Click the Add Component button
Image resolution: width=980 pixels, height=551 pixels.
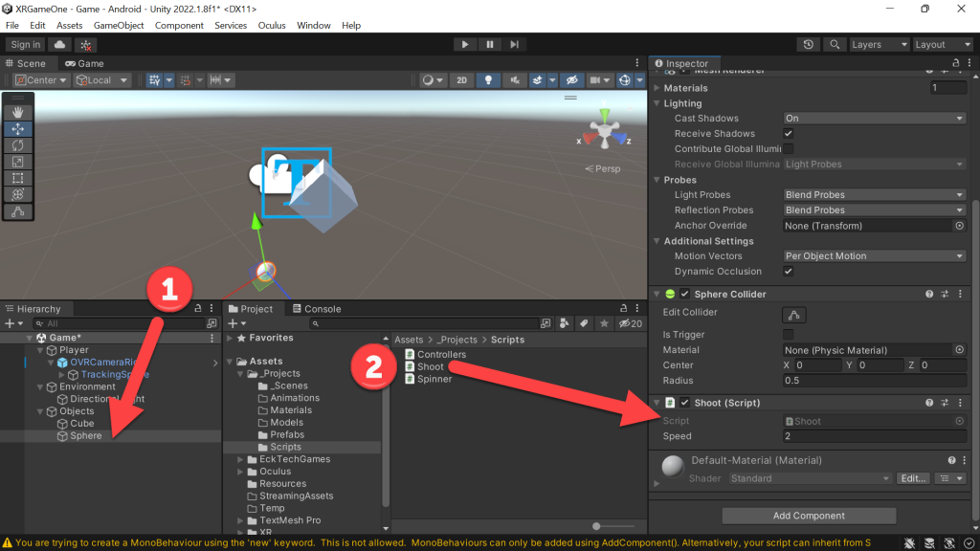[809, 516]
